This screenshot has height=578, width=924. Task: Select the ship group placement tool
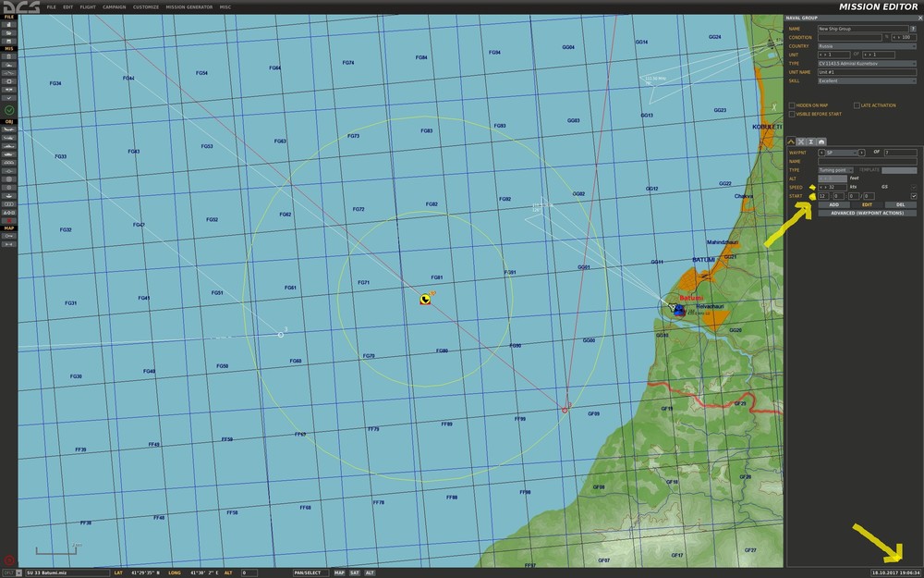[x=9, y=146]
